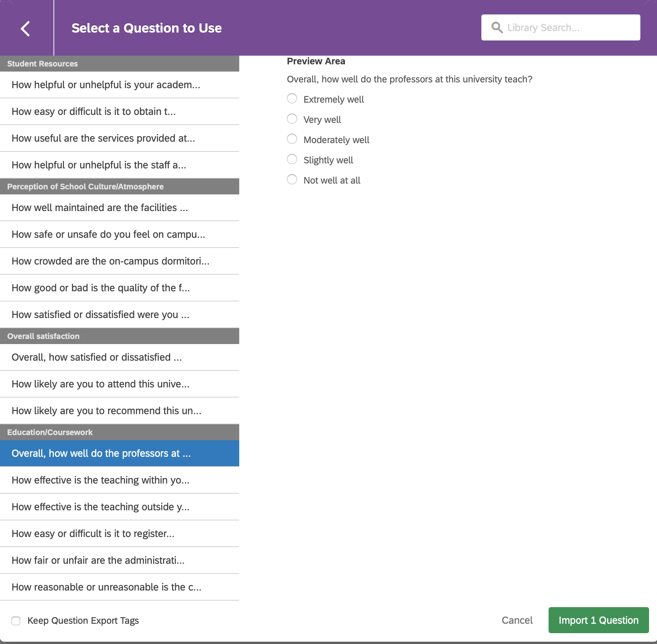Pick the 'Slightly well' radio button
The height and width of the screenshot is (644, 657).
coord(292,159)
